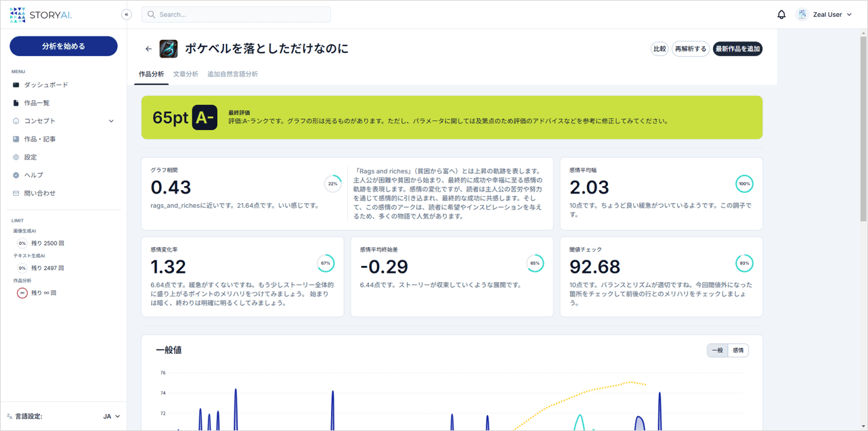Click the 作品一覧 document icon
The width and height of the screenshot is (868, 431).
(16, 103)
